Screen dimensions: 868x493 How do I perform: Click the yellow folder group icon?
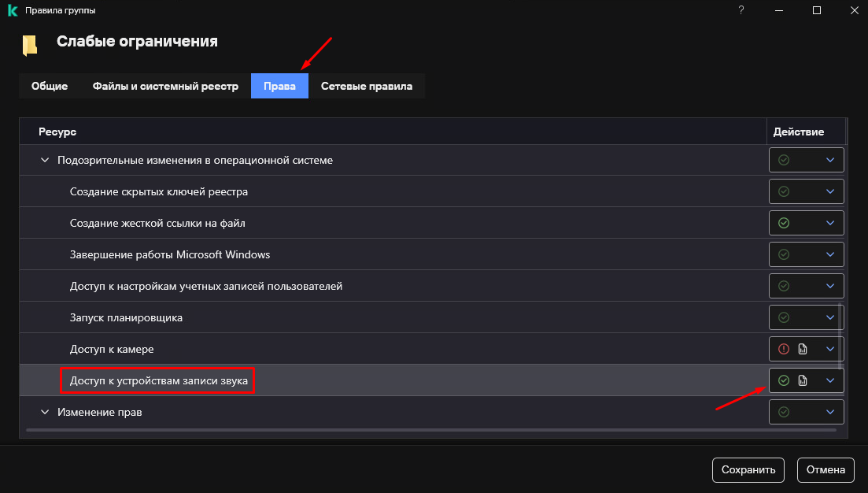[30, 45]
